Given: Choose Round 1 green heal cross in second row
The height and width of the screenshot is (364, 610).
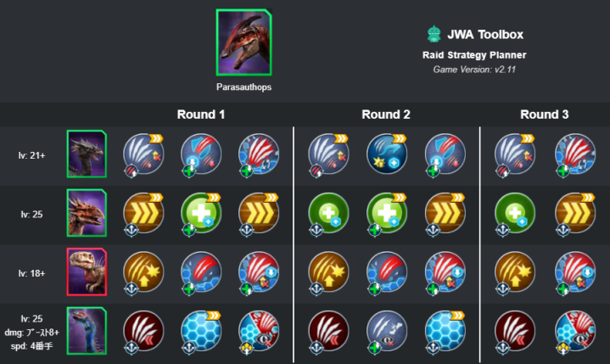Looking at the screenshot, I should 201,214.
